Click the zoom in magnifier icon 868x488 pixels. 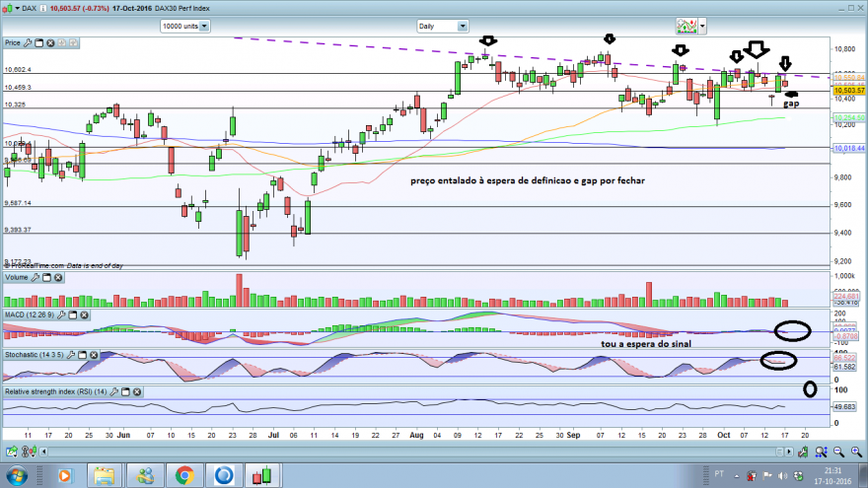point(856,453)
